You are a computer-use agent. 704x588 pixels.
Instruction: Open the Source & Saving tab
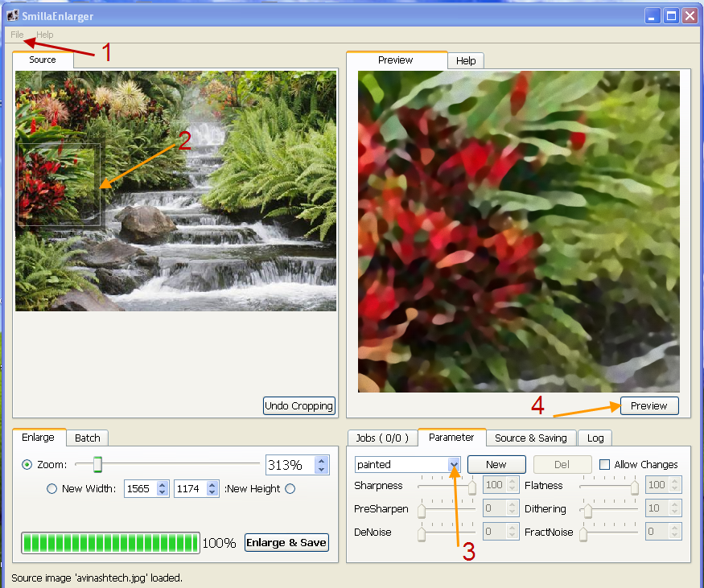(x=531, y=438)
